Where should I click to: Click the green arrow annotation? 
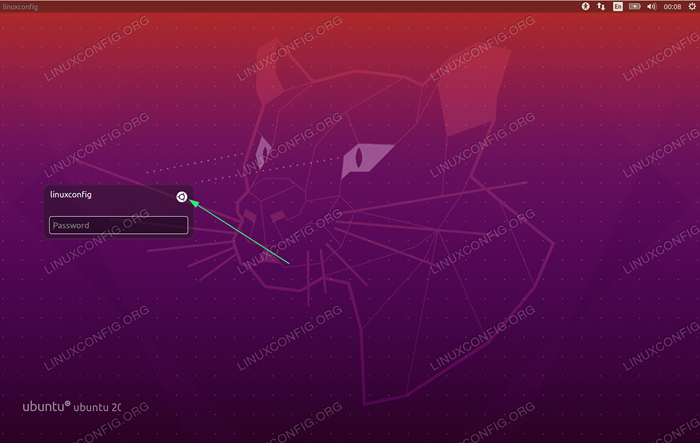(x=240, y=231)
